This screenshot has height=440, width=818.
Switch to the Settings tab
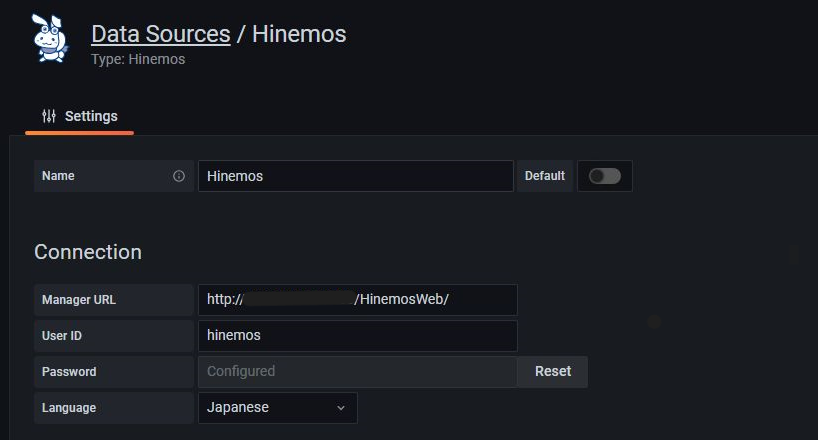pos(80,116)
